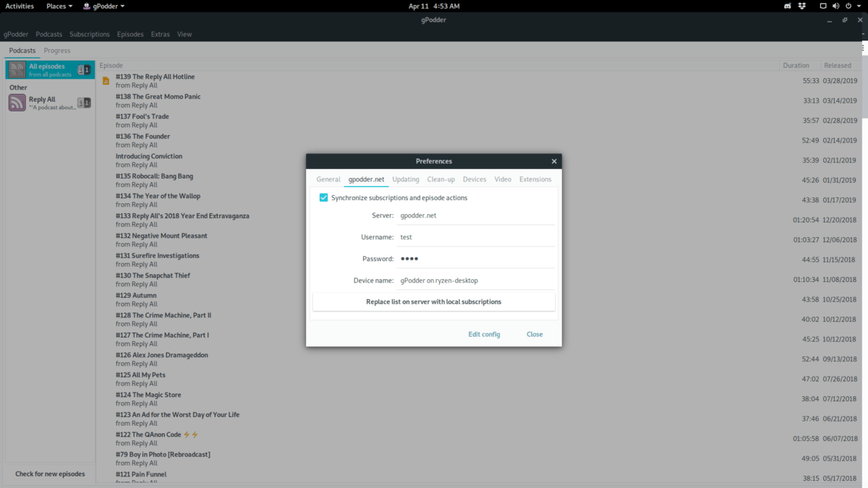This screenshot has width=868, height=488.
Task: Open the Extensions preferences tab
Action: pos(535,179)
